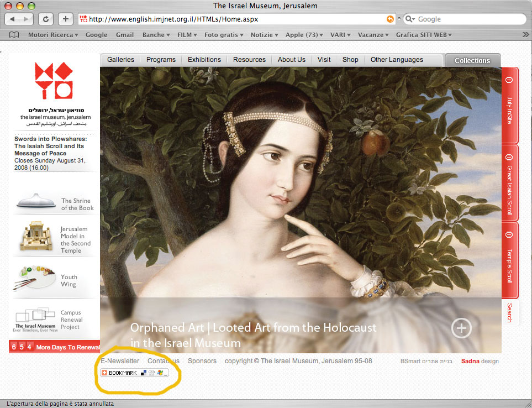Click the grey people icon in bookmark widget
Viewport: 532px width, 408px height.
click(x=152, y=373)
